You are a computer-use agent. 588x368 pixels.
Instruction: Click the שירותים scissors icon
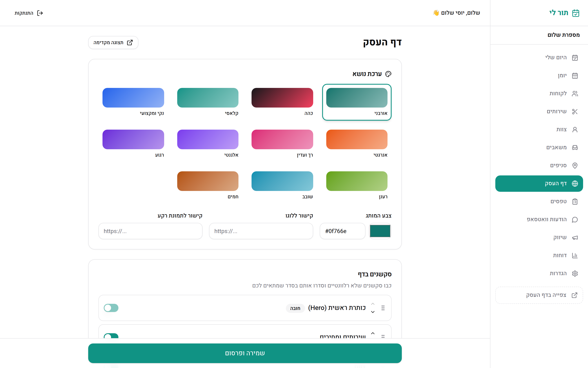[575, 111]
